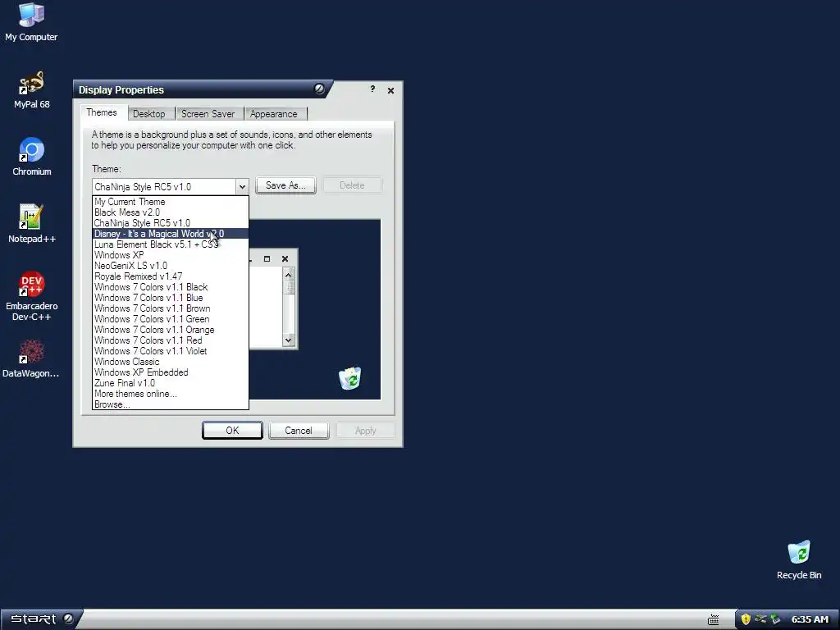Click the Start button on the taskbar
The height and width of the screenshot is (630, 840).
pyautogui.click(x=40, y=619)
